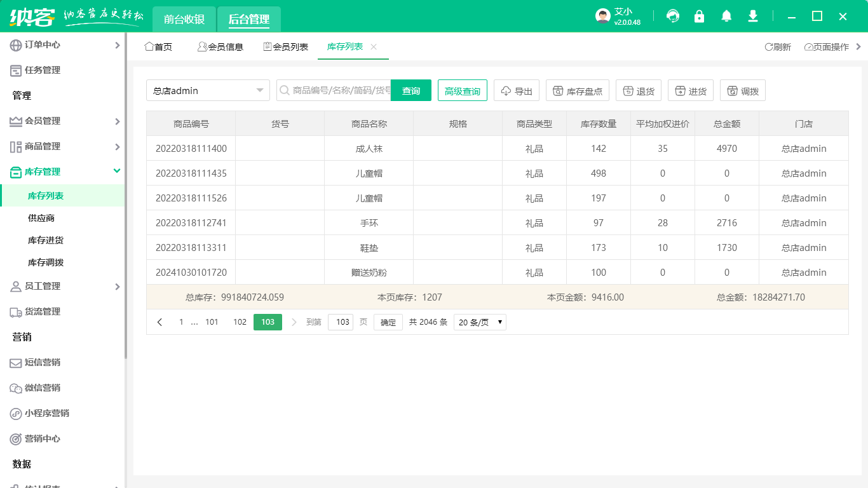
Task: Click the 调拨 transfer button
Action: tap(742, 91)
